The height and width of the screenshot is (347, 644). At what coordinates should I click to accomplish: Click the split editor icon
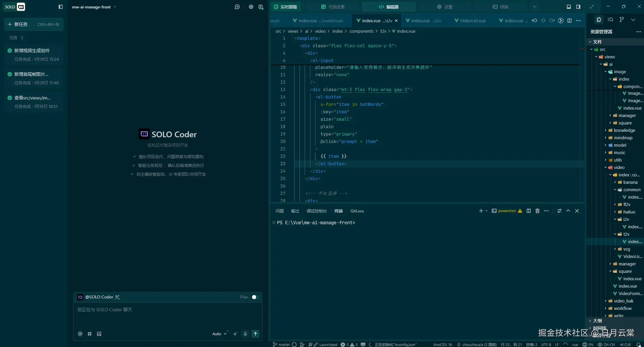click(570, 21)
